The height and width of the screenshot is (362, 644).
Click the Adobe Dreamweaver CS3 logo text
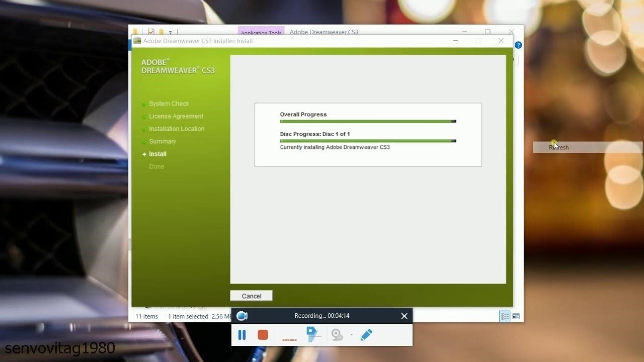point(178,66)
